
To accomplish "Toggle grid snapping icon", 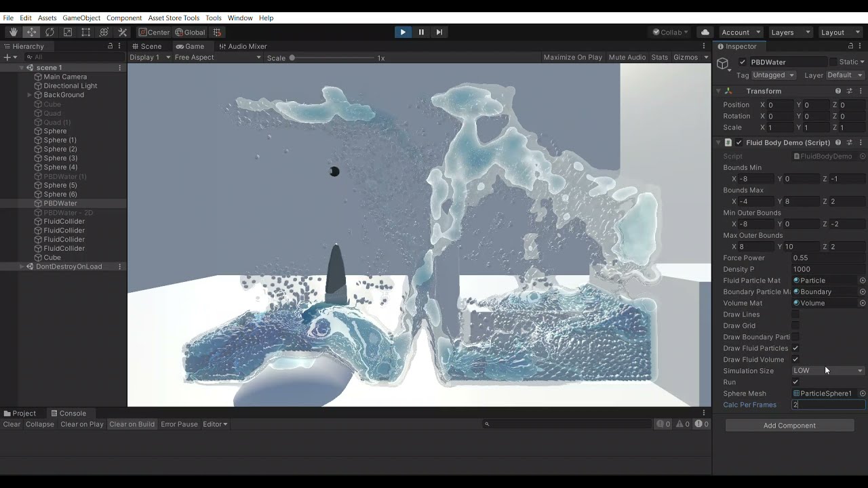I will point(217,32).
